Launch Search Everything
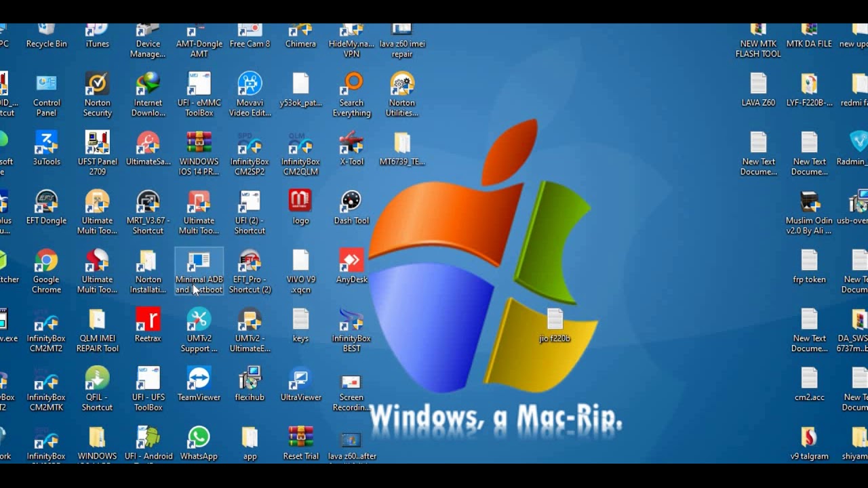Screen dimensions: 868x488 351,95
